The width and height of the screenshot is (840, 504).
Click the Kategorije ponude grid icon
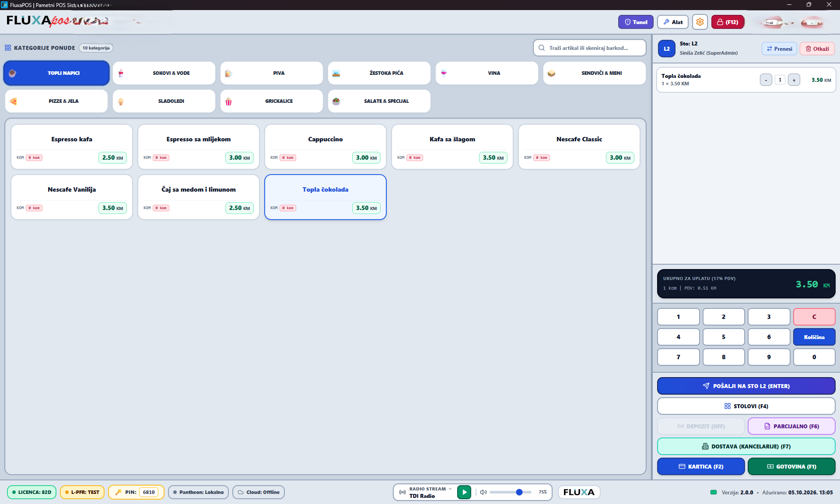(x=8, y=48)
